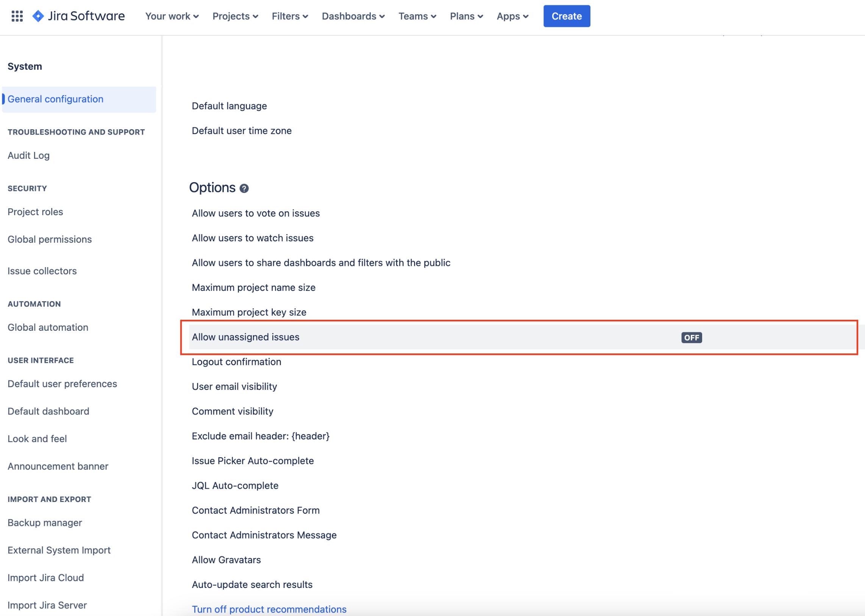865x616 pixels.
Task: Open the app switcher grid icon
Action: 17,16
